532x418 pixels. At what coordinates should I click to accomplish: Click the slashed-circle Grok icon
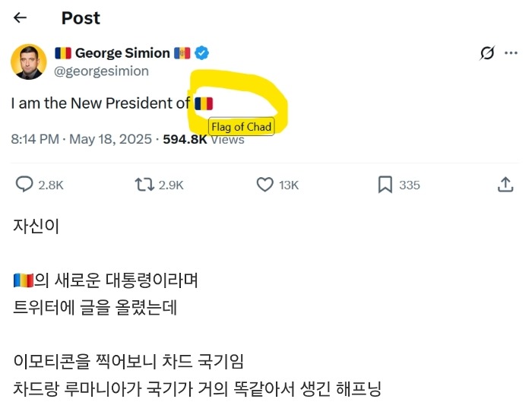488,53
